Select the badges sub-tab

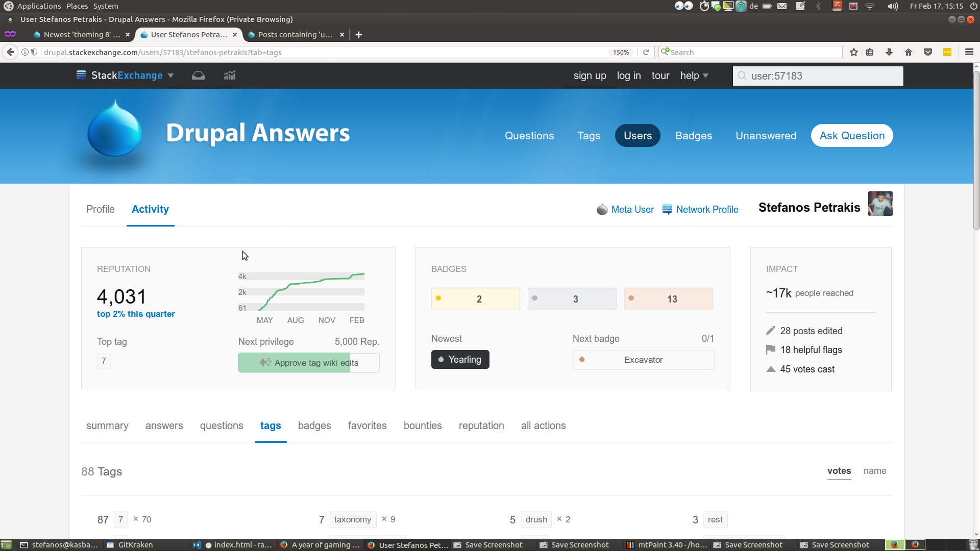point(314,425)
